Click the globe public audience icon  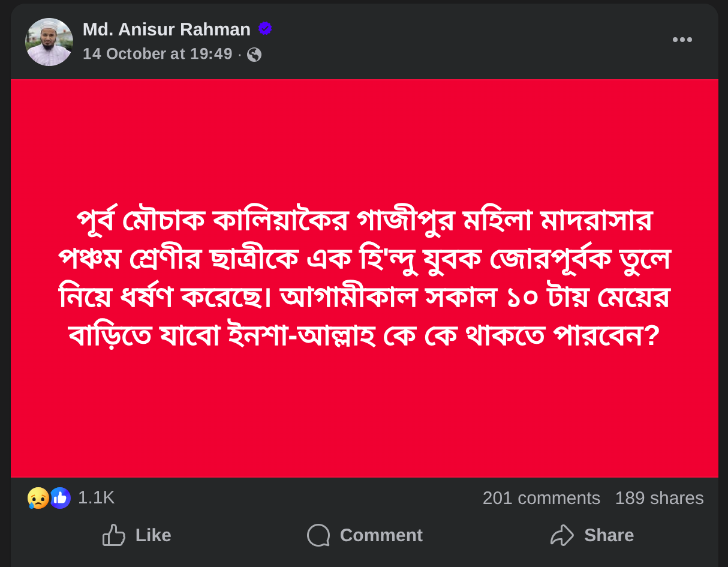coord(254,55)
